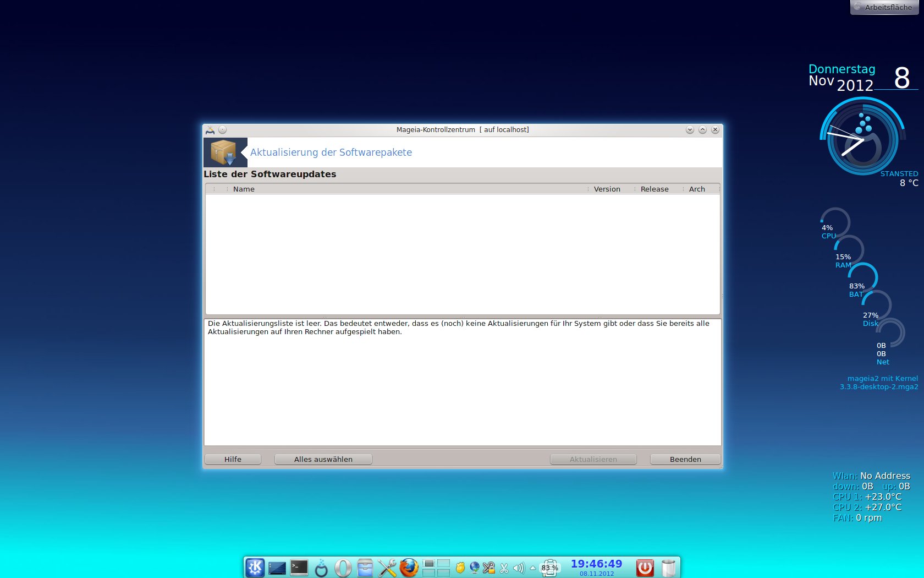Open the trash can icon in the panel

click(x=668, y=568)
